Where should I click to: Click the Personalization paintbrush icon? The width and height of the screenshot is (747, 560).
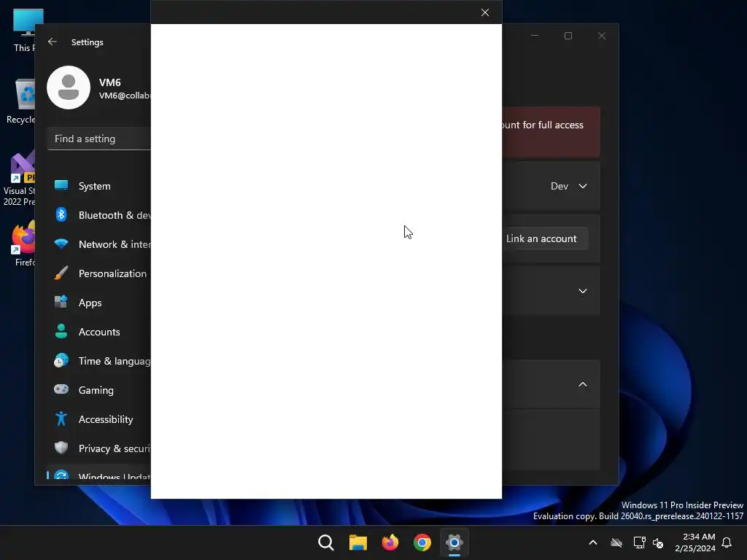pyautogui.click(x=61, y=273)
